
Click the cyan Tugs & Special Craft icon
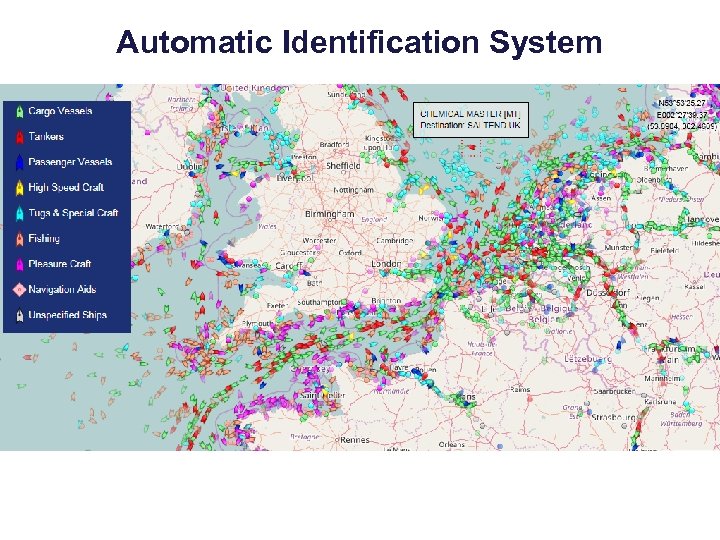click(19, 214)
